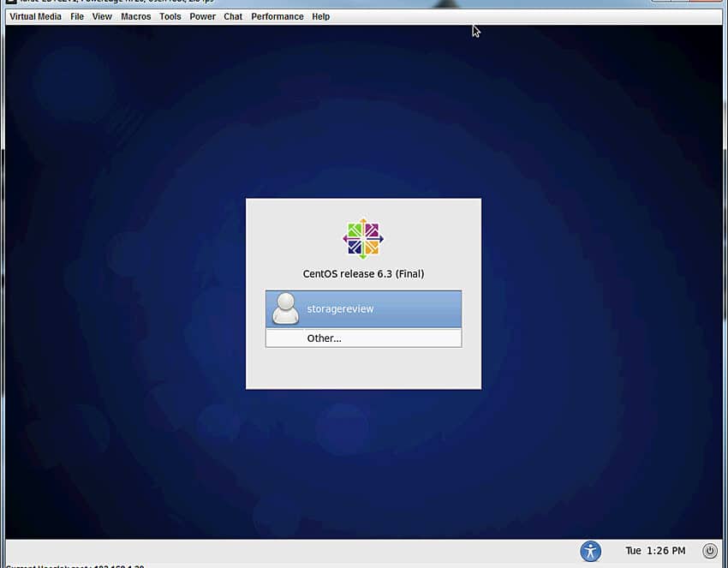The height and width of the screenshot is (568, 728).
Task: Open the Macros menu
Action: 135,17
